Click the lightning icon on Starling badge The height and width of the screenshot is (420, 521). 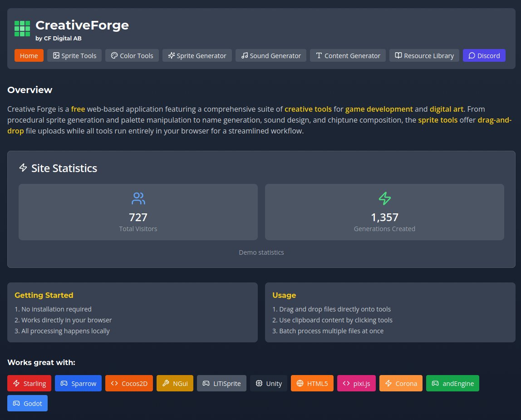point(16,383)
